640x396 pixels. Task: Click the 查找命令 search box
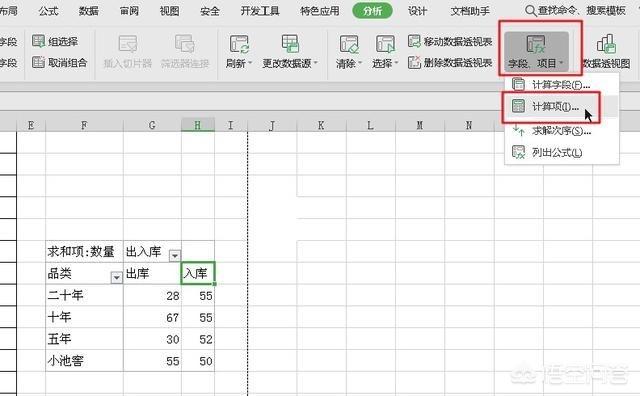[x=576, y=11]
